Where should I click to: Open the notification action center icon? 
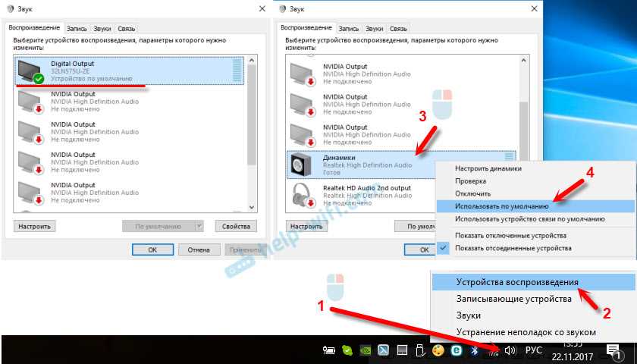tap(613, 350)
